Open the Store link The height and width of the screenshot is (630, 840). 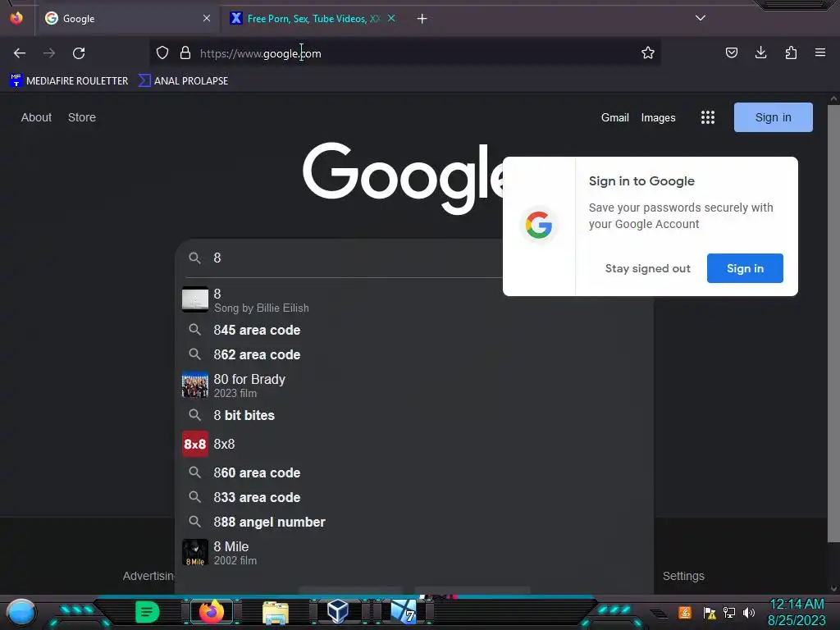(82, 117)
